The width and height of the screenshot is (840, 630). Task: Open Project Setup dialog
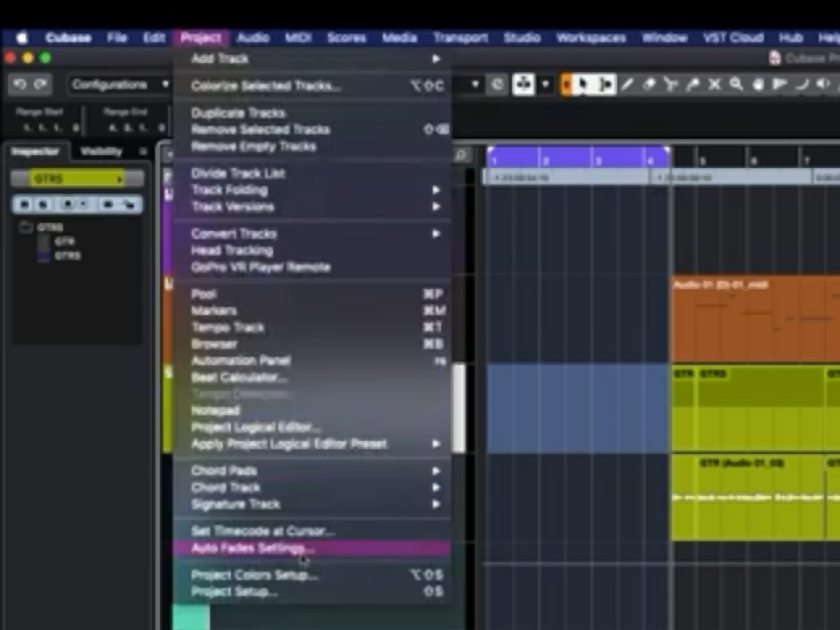[313, 591]
